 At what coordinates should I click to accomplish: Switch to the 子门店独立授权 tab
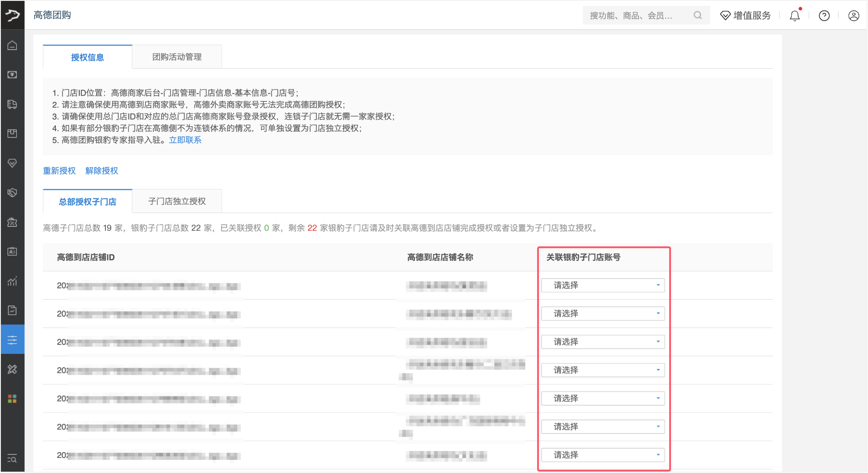[x=177, y=201]
